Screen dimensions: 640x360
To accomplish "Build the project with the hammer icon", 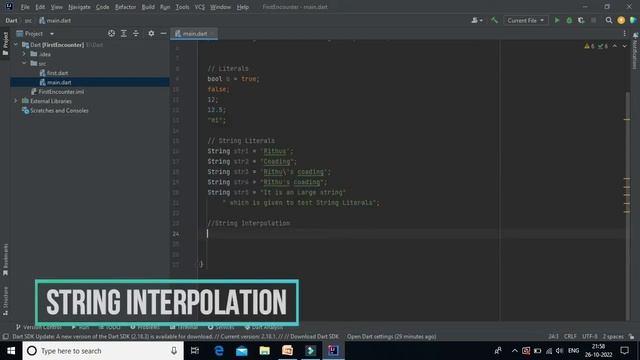I will point(494,20).
